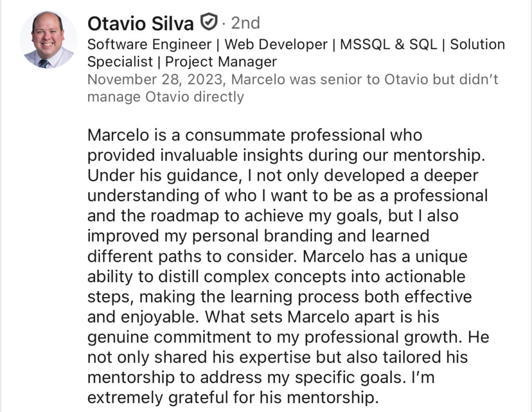Click "Project Manager" in the headline
The image size is (532, 412).
tap(221, 62)
